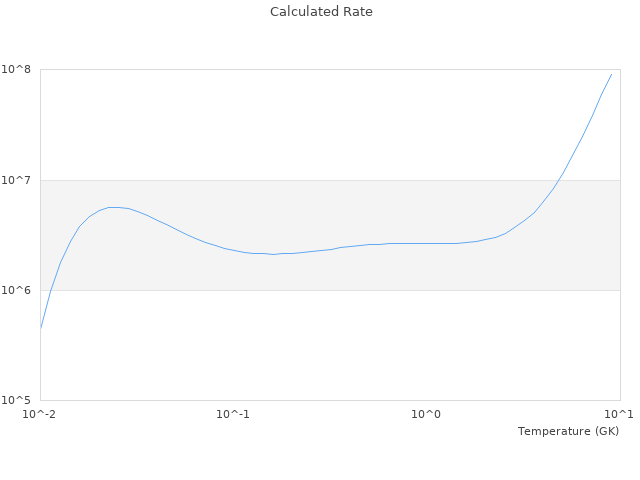Click the 10^1 x-axis tick label
The height and width of the screenshot is (480, 640).
tap(619, 414)
